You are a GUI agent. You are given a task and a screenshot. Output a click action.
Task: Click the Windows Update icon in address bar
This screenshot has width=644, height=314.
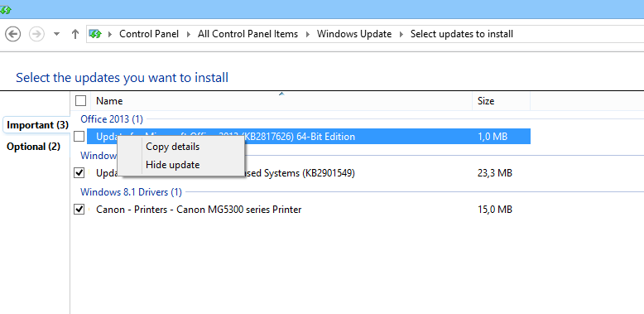click(x=95, y=34)
